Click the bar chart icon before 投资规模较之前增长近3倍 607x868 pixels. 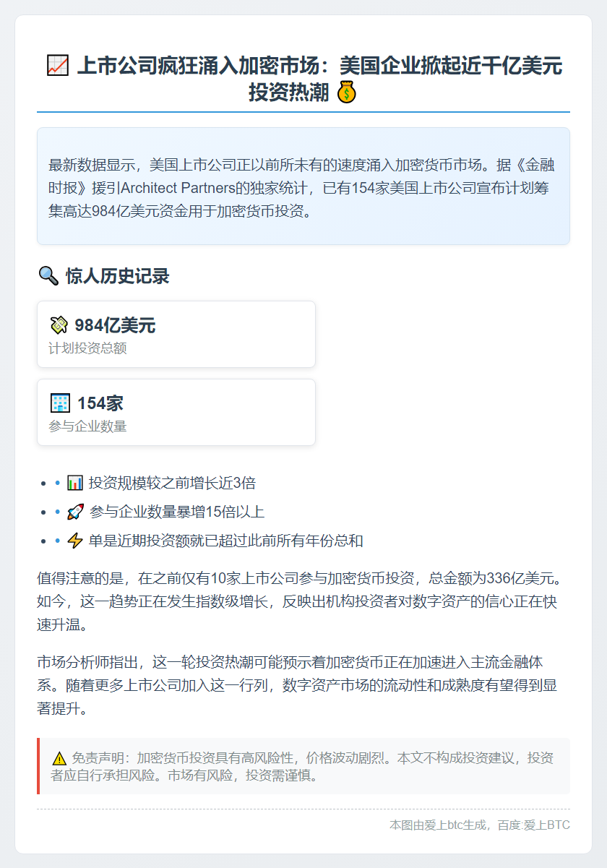click(x=74, y=483)
